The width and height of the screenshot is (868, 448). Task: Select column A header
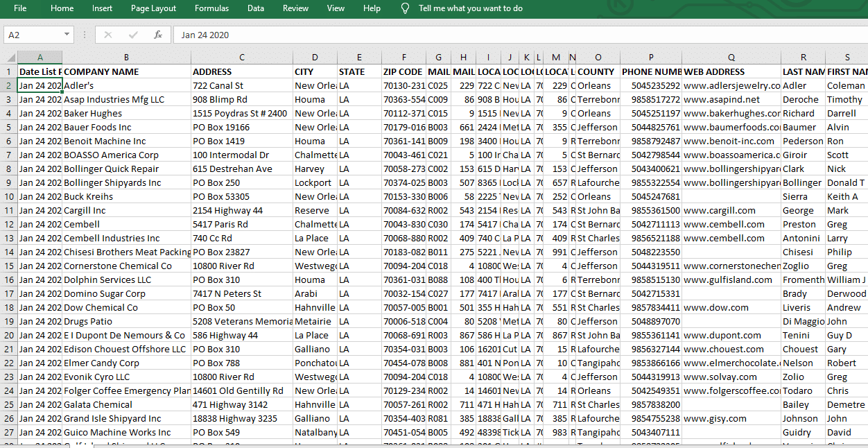pyautogui.click(x=40, y=58)
